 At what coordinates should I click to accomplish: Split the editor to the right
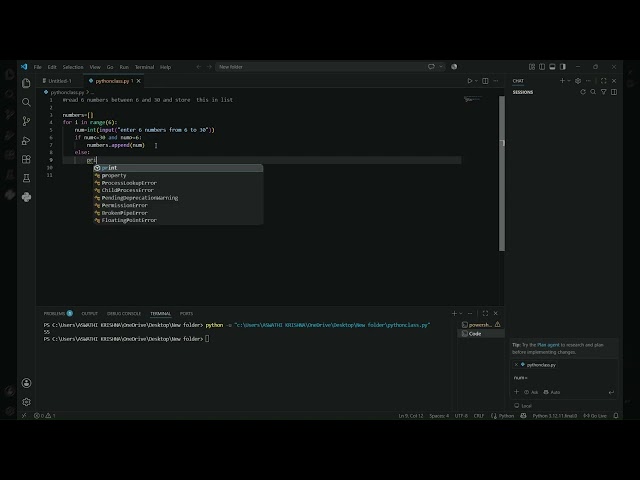pyautogui.click(x=485, y=81)
